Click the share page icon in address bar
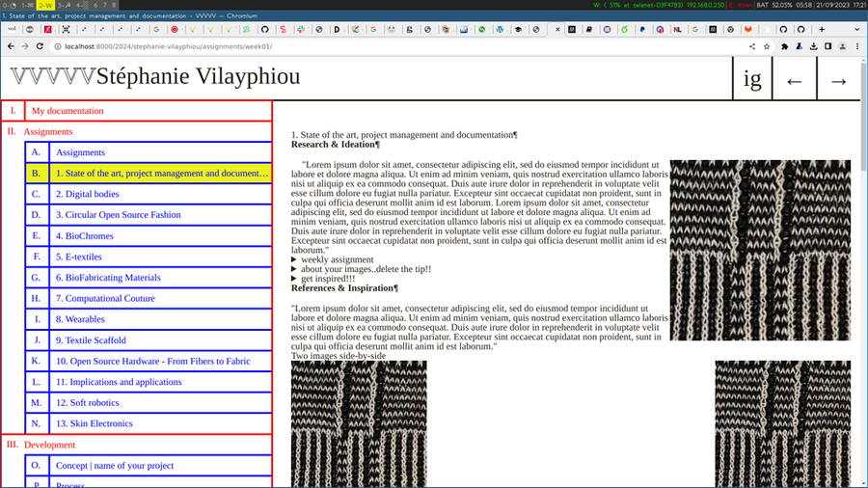 point(752,46)
